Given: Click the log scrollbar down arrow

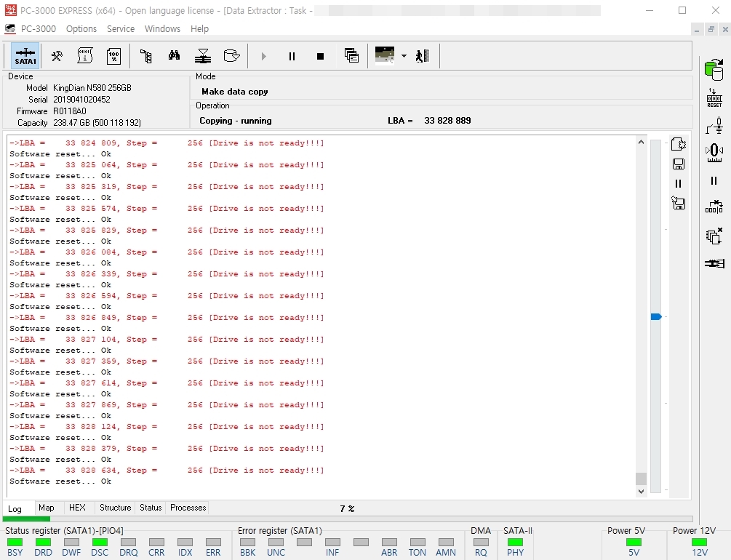Looking at the screenshot, I should [641, 491].
